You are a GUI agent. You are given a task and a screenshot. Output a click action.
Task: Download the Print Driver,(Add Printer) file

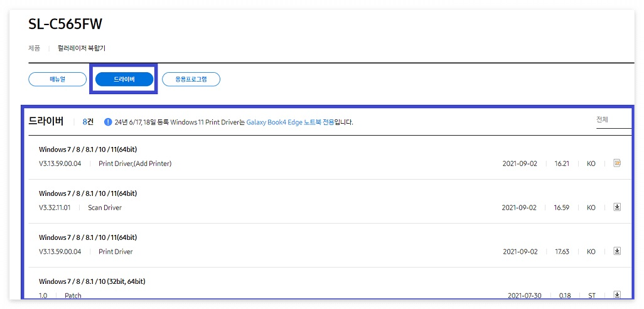[x=617, y=163]
